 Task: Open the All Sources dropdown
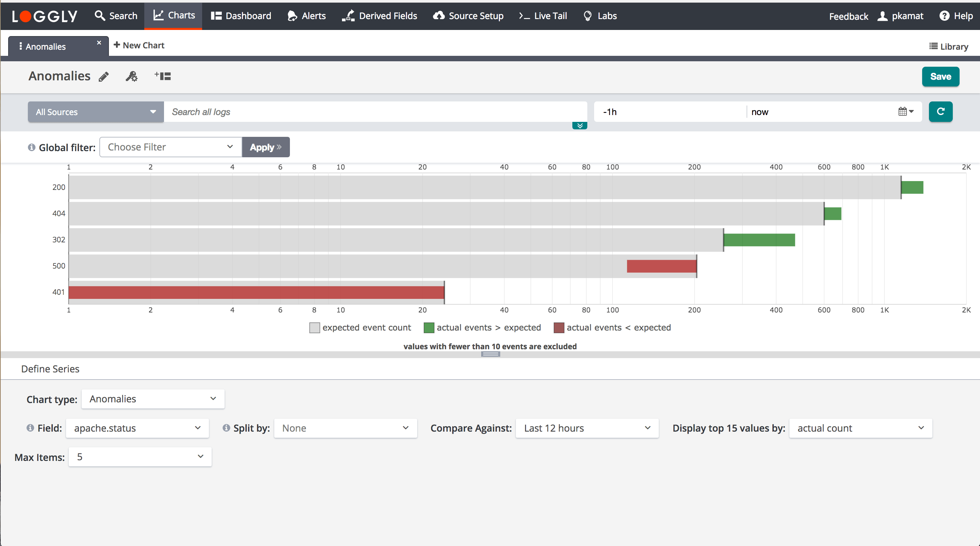95,112
